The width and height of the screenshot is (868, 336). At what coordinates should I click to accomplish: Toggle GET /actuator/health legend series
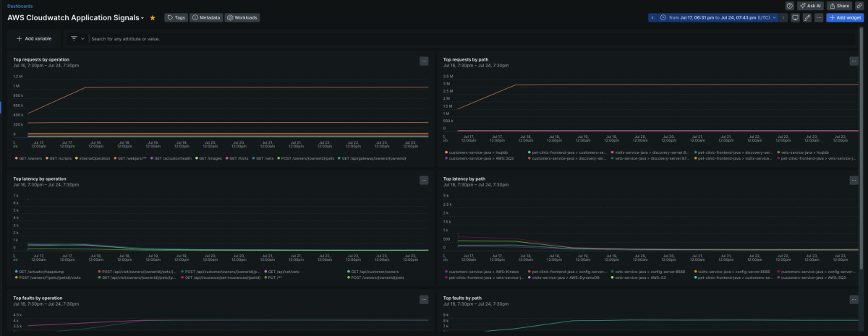(172, 158)
